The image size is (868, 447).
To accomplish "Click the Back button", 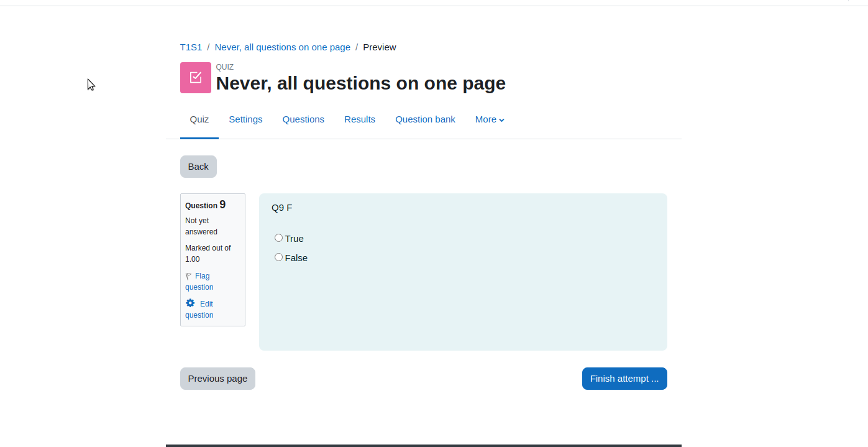I will click(198, 167).
